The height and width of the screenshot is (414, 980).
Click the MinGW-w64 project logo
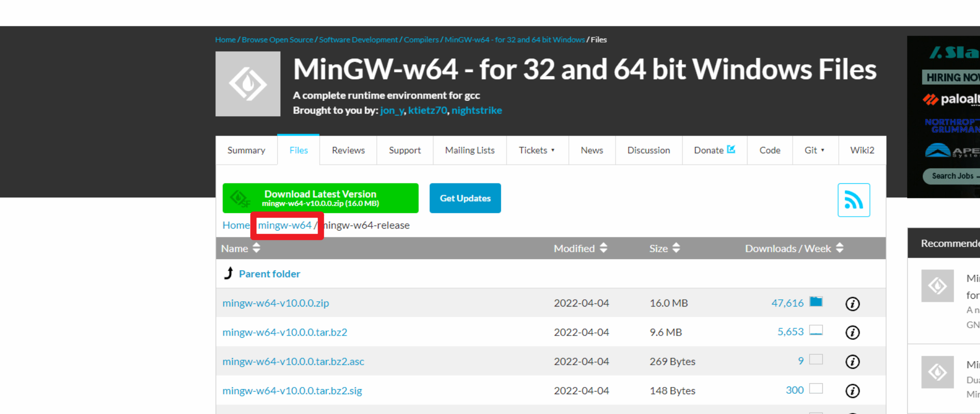click(x=248, y=84)
